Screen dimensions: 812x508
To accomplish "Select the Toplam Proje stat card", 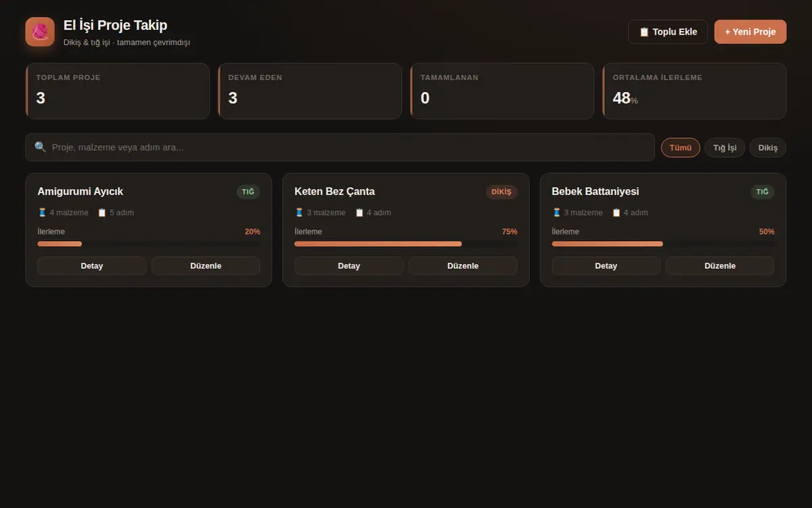I will click(118, 91).
